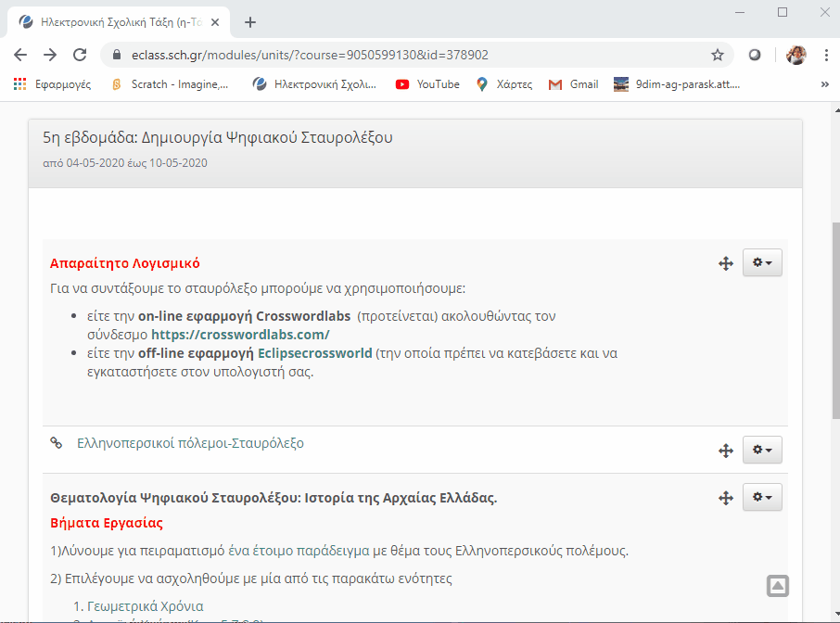The height and width of the screenshot is (623, 840).
Task: Select the Ηλεκτρονική Σχολική Τάξη browser tab
Action: (x=119, y=22)
